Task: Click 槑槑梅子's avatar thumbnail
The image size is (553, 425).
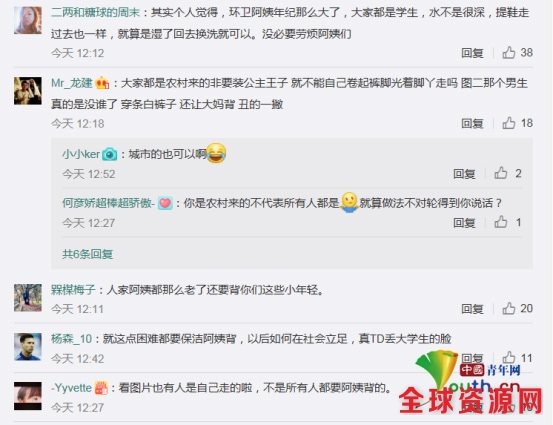Action: [x=28, y=298]
